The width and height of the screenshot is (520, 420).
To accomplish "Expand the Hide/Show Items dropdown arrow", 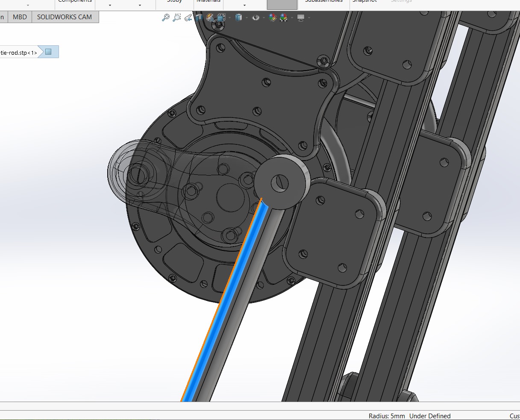I will 264,18.
